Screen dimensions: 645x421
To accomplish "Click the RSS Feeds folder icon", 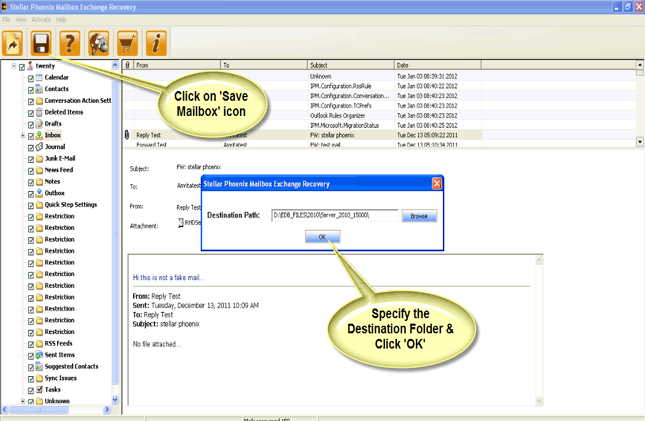I will point(39,343).
